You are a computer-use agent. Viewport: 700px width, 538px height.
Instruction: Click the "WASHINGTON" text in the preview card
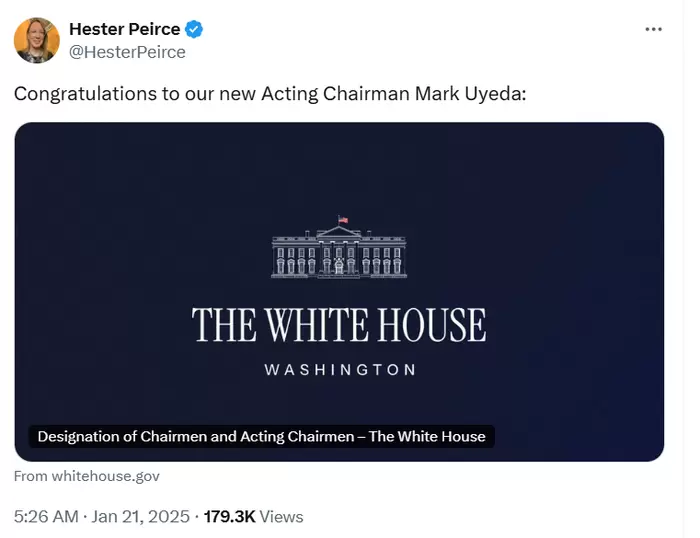339,370
